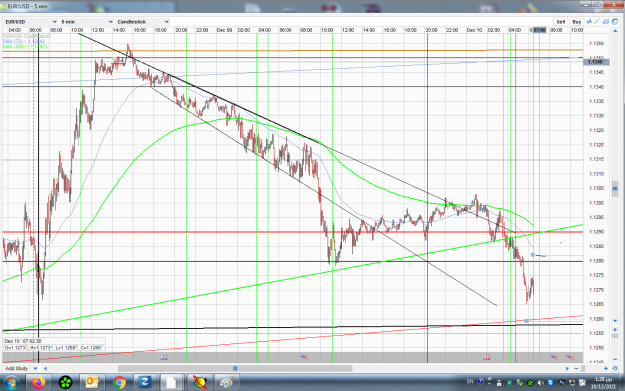The height and width of the screenshot is (391, 625).
Task: Click the EN language indicator in tray
Action: point(470,382)
